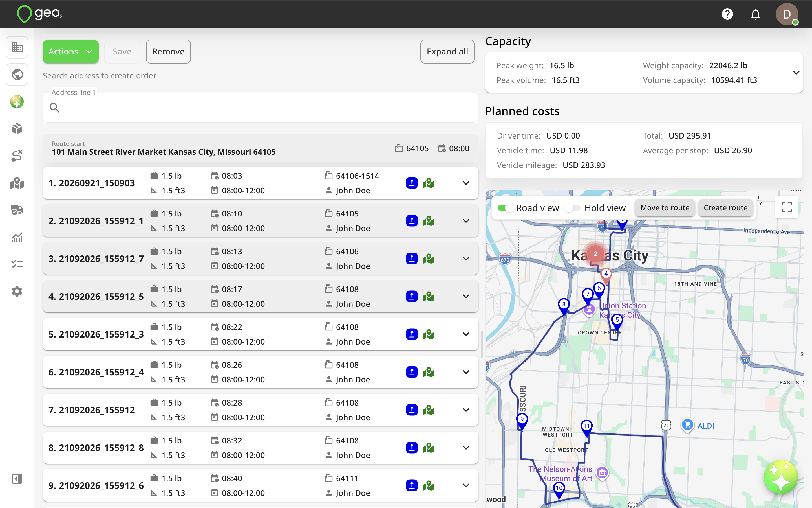Expand order 1. 20260921_150903 row
This screenshot has height=508, width=812.
pyautogui.click(x=466, y=183)
